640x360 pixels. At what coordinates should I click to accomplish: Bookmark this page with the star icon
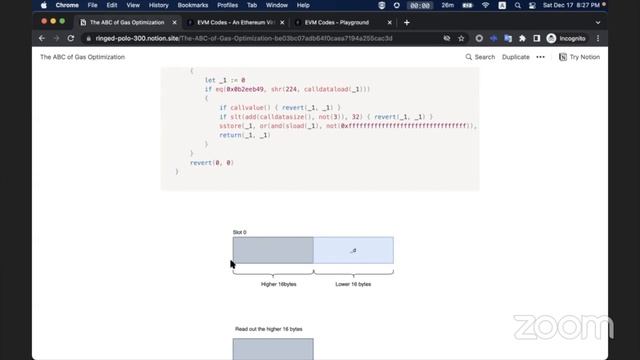(461, 38)
